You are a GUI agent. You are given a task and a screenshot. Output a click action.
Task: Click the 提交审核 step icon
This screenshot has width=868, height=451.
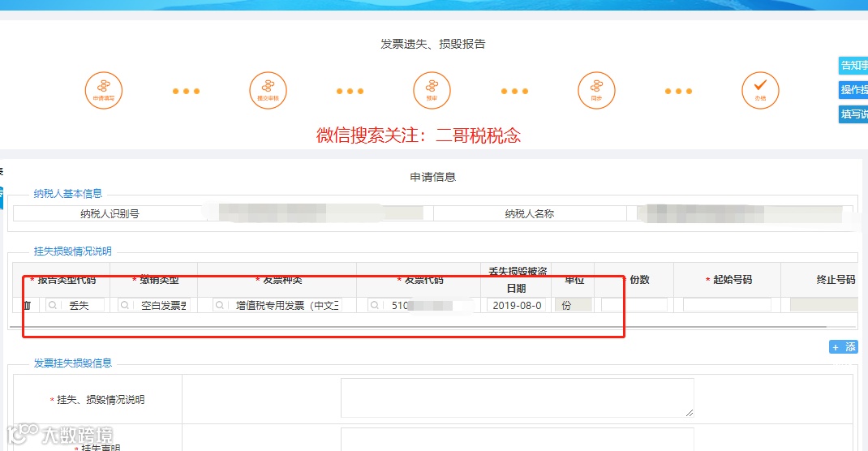pos(268,90)
